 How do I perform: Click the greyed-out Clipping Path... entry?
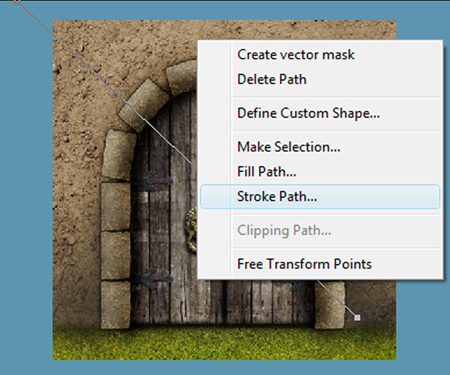284,230
